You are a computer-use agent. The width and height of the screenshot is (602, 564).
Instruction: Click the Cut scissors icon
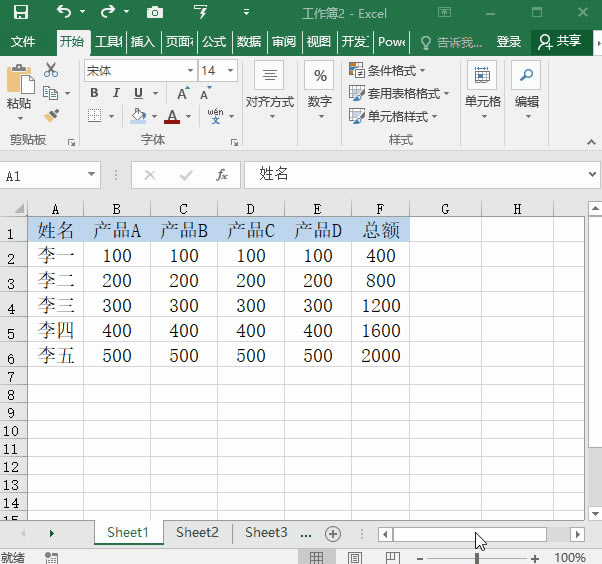[x=51, y=70]
